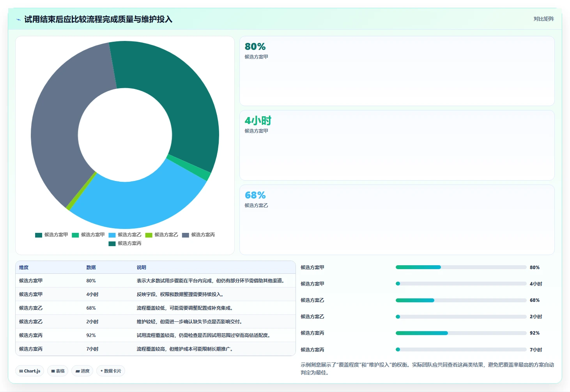Click the footnote starting 示例刻意展示了

pos(427,369)
